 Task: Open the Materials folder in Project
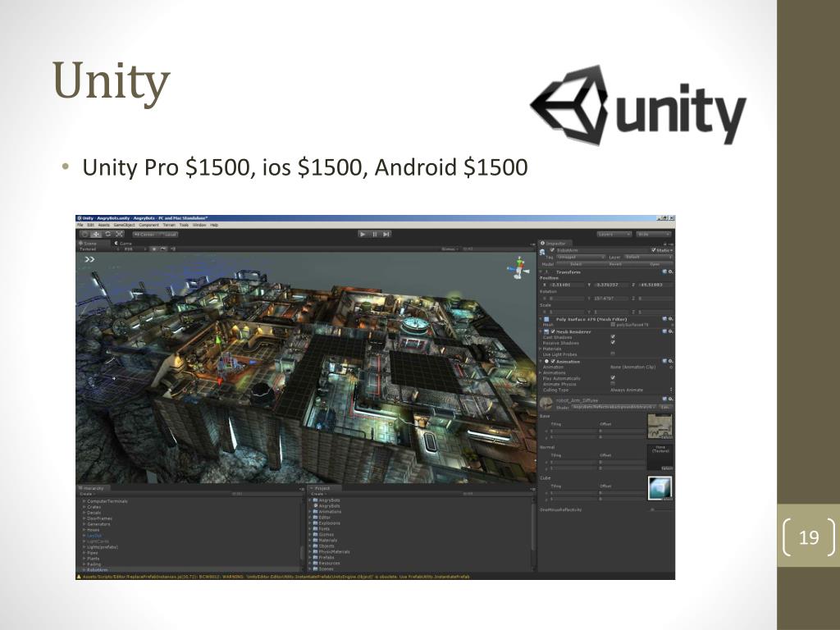[x=328, y=541]
